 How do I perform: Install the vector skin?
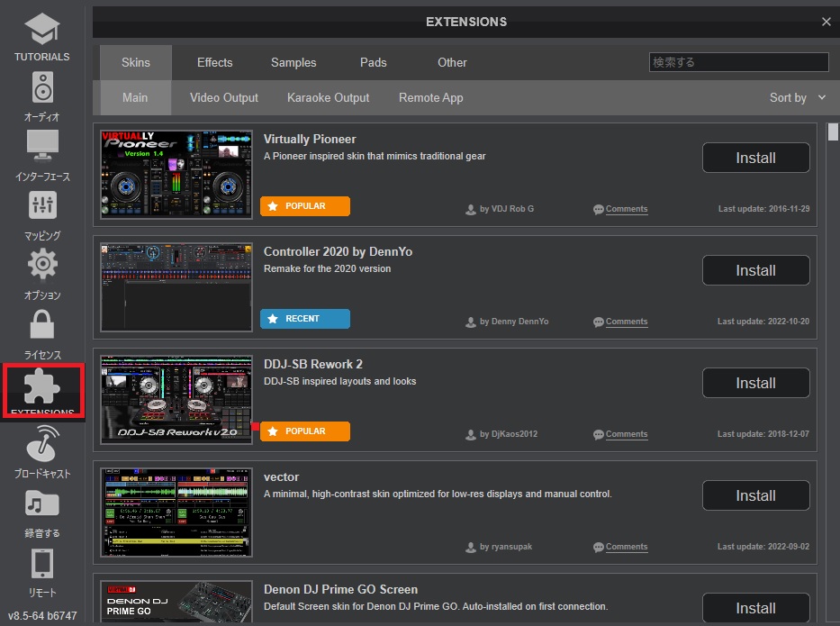pyautogui.click(x=756, y=495)
